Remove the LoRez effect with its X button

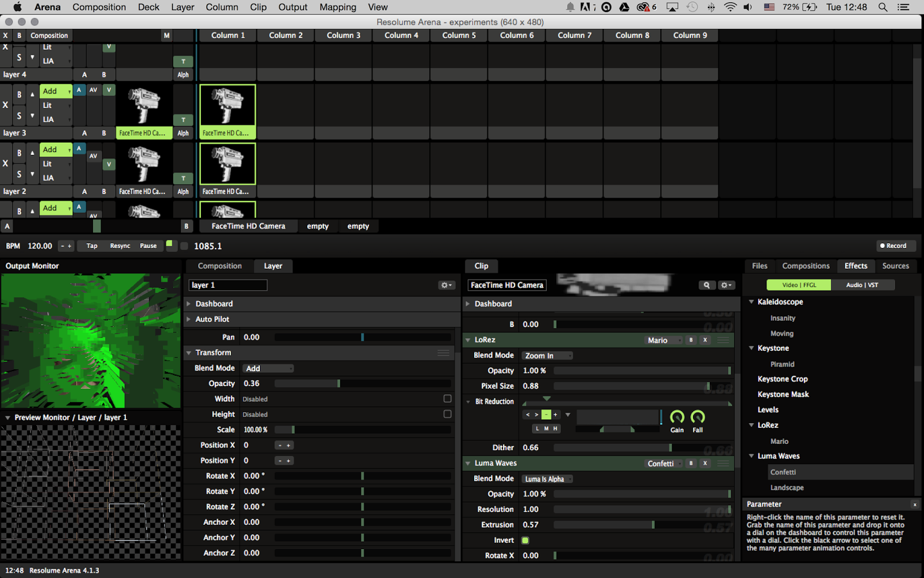click(x=705, y=340)
